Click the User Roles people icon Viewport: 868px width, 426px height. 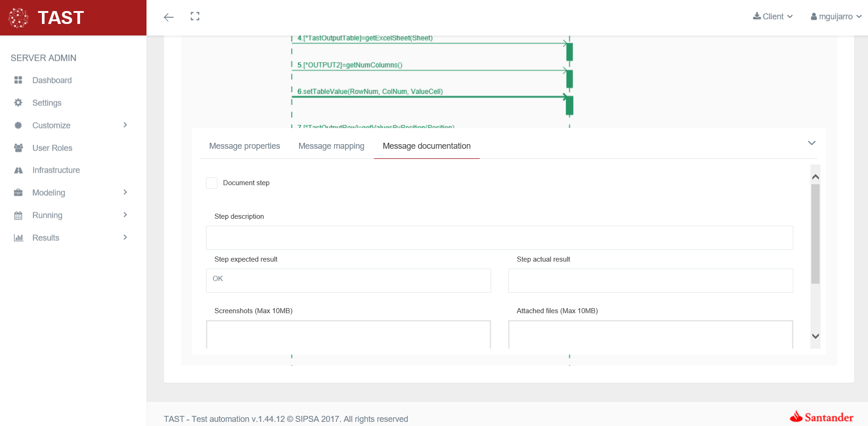click(x=18, y=148)
